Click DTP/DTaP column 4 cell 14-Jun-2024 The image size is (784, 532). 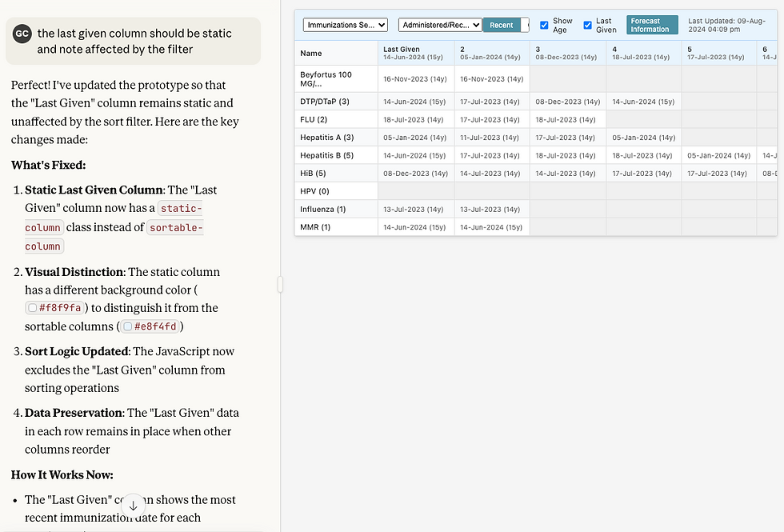coord(644,102)
